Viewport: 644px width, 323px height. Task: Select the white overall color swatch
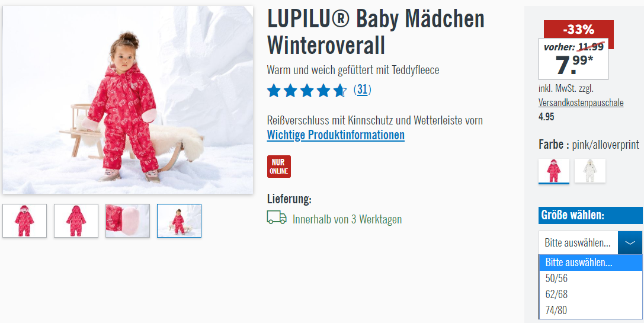[589, 171]
